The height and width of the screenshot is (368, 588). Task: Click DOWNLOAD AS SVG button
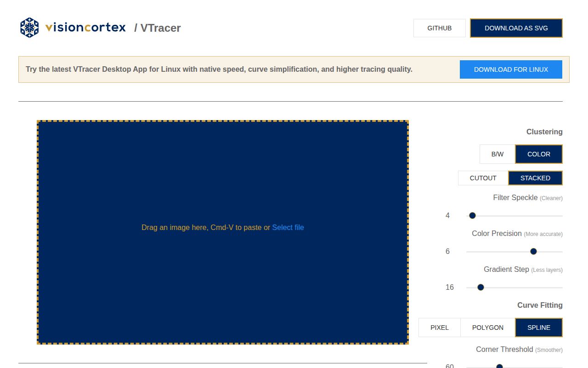(x=516, y=28)
